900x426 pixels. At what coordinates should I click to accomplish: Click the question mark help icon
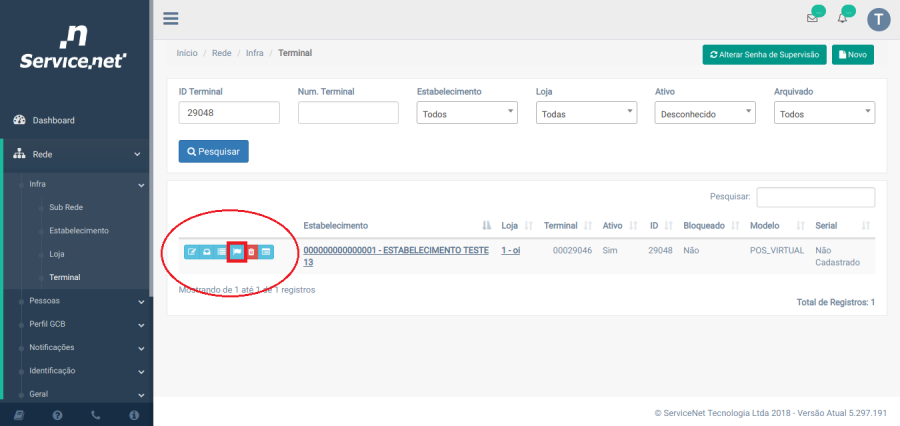(x=57, y=414)
